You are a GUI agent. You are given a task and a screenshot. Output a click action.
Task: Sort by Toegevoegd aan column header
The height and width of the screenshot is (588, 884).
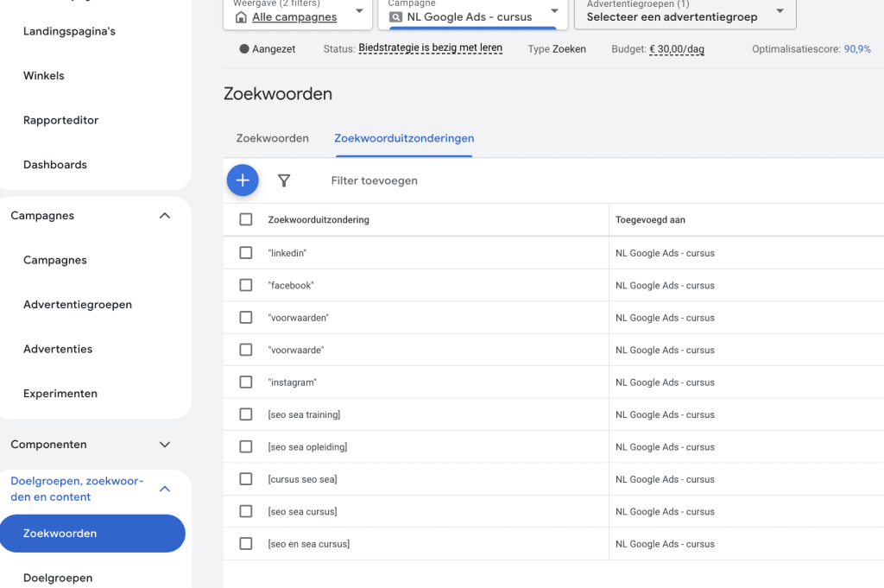[650, 220]
